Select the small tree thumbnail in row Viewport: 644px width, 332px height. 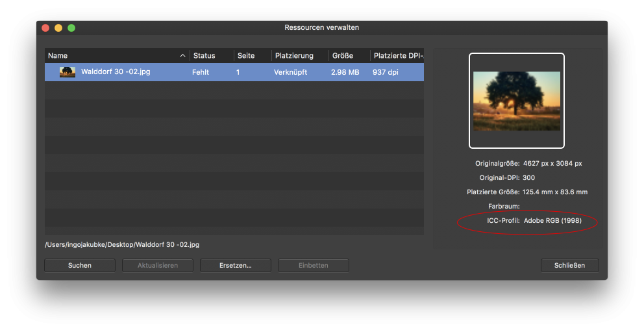tap(68, 72)
